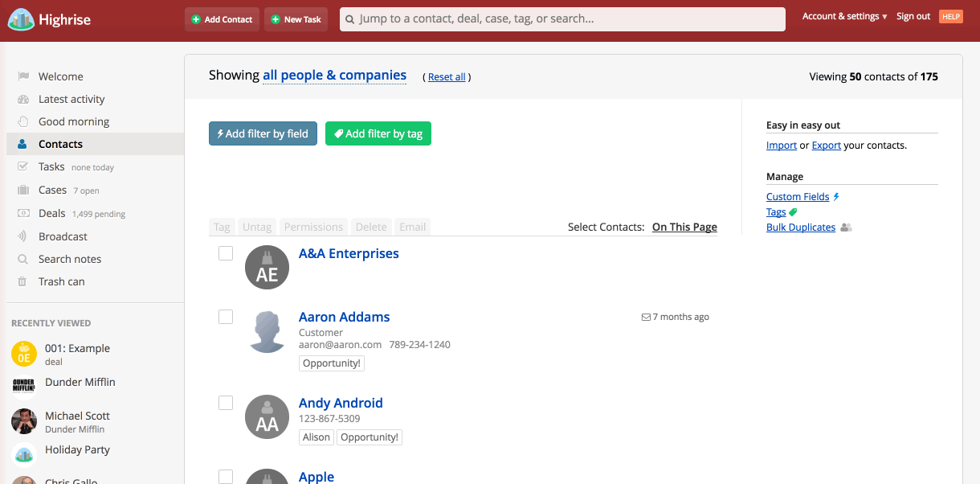The height and width of the screenshot is (484, 980).
Task: Click the Dunder Mifflin logo thumbnail
Action: [24, 388]
